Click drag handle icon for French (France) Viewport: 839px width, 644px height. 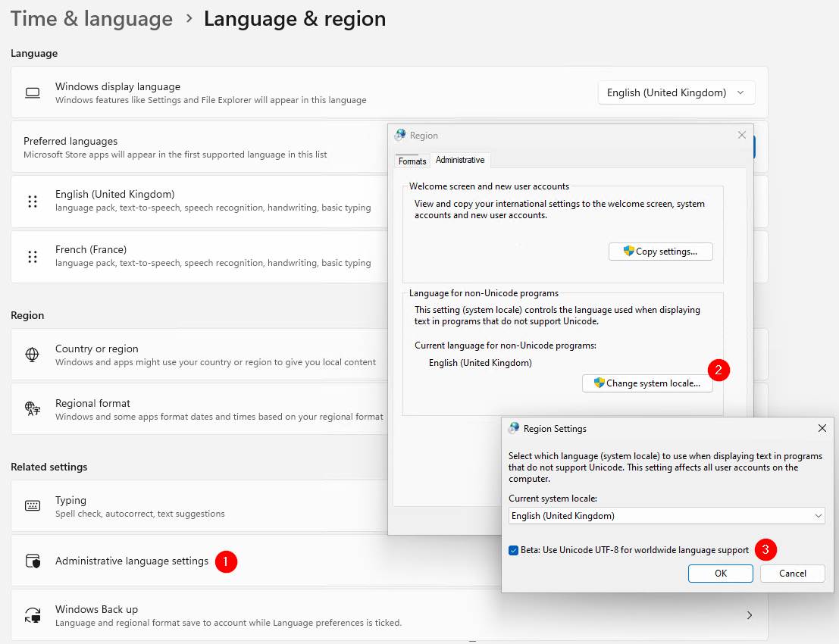click(x=33, y=257)
